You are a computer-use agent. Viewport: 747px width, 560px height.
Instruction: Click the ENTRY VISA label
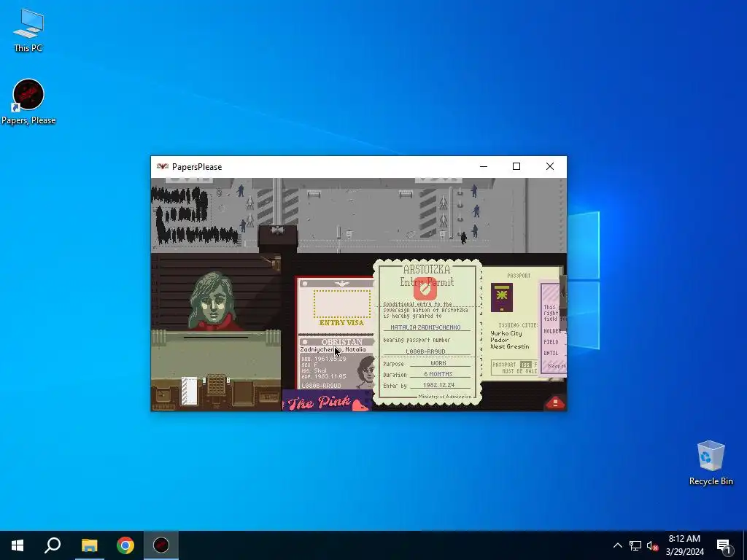click(341, 323)
